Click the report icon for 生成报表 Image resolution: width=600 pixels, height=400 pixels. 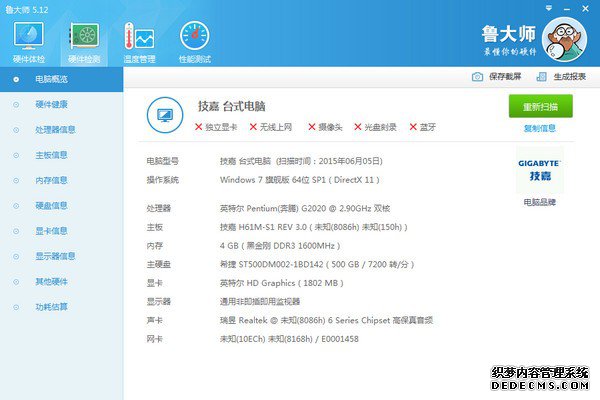coord(541,77)
